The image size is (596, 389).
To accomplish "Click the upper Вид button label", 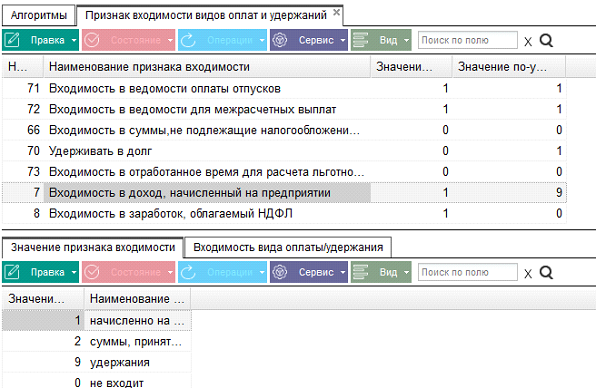I will tap(388, 40).
